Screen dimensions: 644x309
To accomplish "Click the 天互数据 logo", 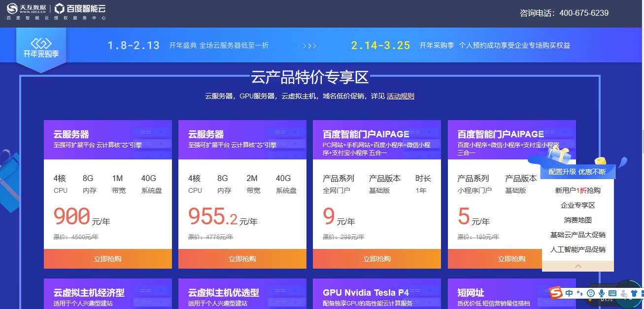I will click(26, 8).
